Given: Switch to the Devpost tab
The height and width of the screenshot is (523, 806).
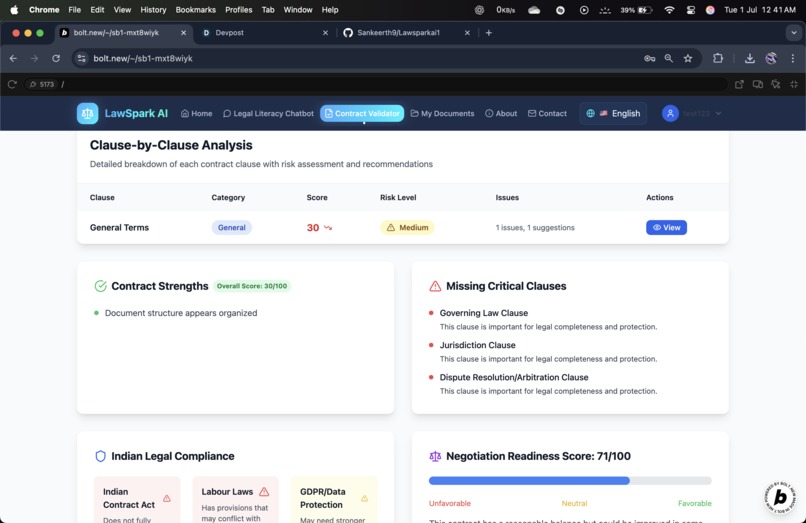Looking at the screenshot, I should 265,32.
